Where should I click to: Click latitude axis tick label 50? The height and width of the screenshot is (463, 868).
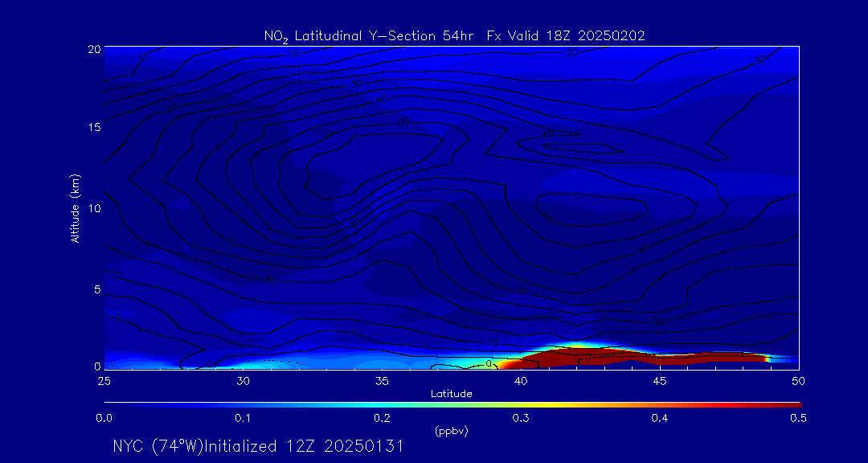pos(799,380)
